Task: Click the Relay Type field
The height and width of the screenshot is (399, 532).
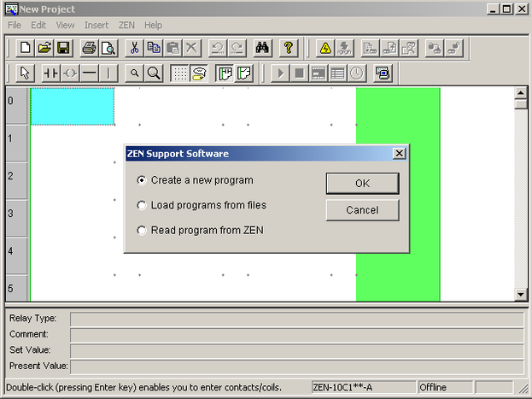Action: [297, 319]
